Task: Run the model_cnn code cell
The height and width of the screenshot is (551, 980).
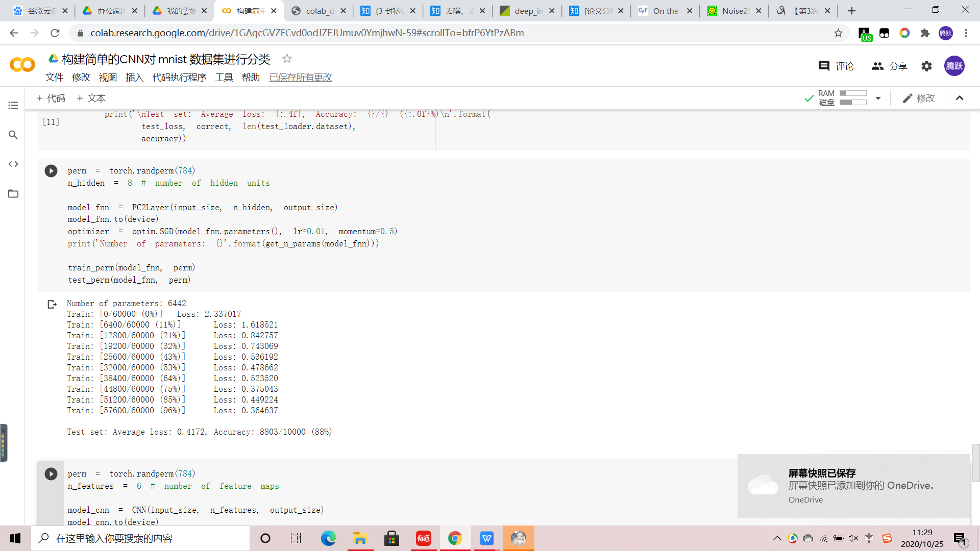Action: (x=51, y=474)
